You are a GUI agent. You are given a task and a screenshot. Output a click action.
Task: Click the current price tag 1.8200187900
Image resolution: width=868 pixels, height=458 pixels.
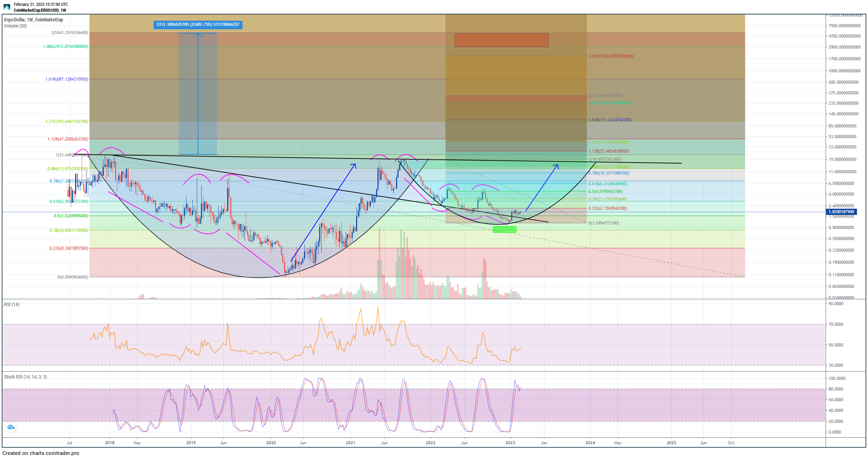(x=841, y=212)
